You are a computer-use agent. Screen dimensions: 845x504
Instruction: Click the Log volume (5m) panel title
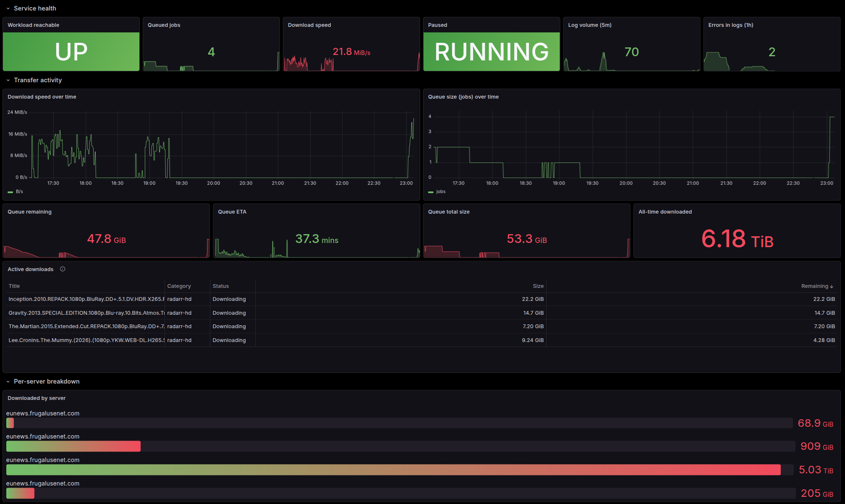click(590, 25)
